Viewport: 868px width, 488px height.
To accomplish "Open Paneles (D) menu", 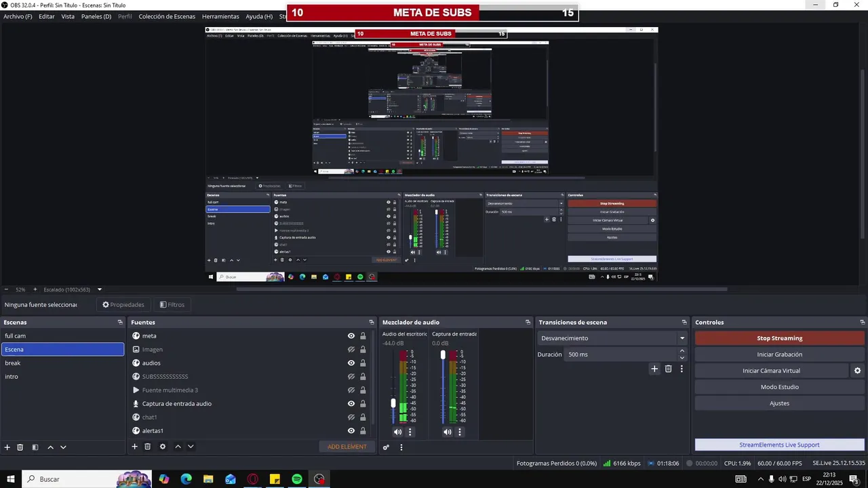I will coord(96,16).
